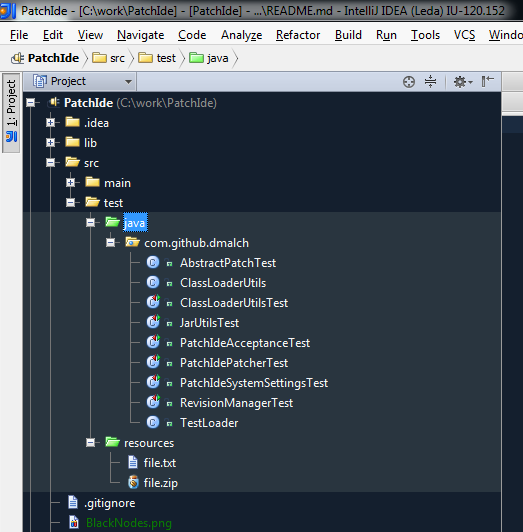Click the PatchIdeAcceptanceTest test class icon
The image size is (523, 532).
coord(153,342)
